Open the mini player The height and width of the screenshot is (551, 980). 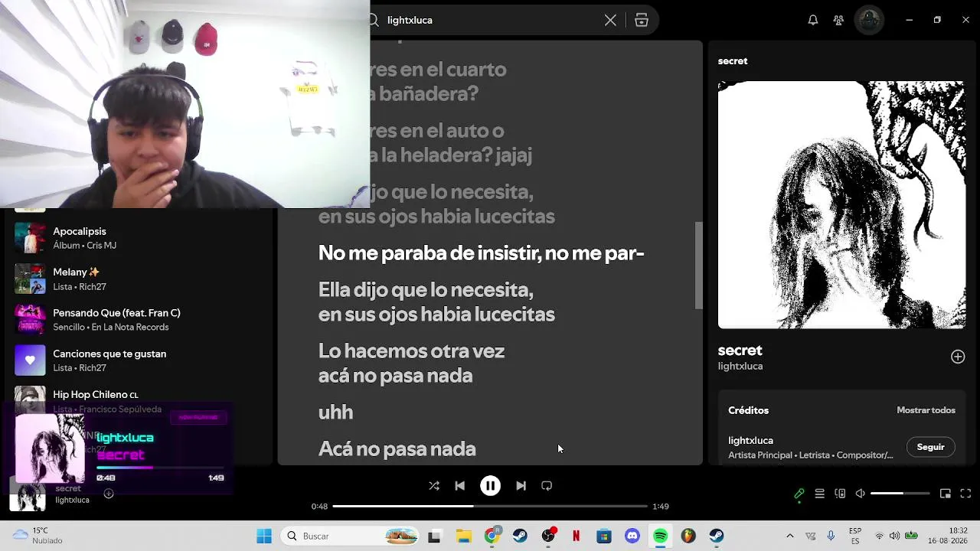(946, 494)
